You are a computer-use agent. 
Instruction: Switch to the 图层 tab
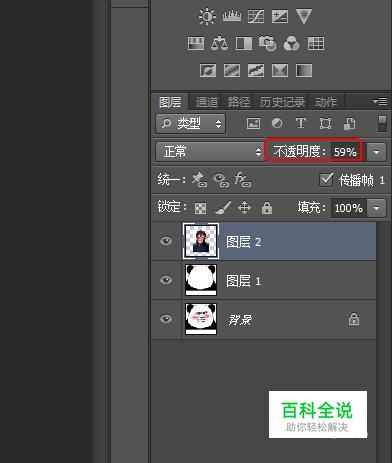[170, 102]
